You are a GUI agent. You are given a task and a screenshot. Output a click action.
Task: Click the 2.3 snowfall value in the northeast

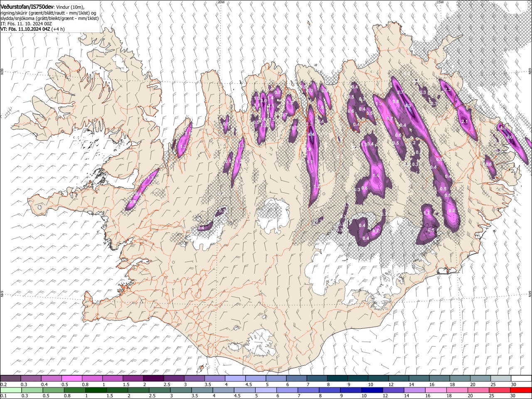tap(448, 90)
